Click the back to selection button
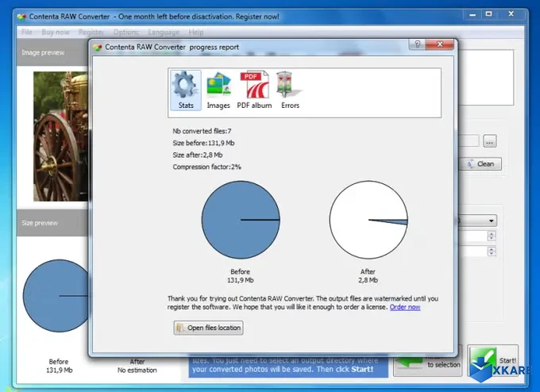This screenshot has width=540, height=392. (x=427, y=365)
